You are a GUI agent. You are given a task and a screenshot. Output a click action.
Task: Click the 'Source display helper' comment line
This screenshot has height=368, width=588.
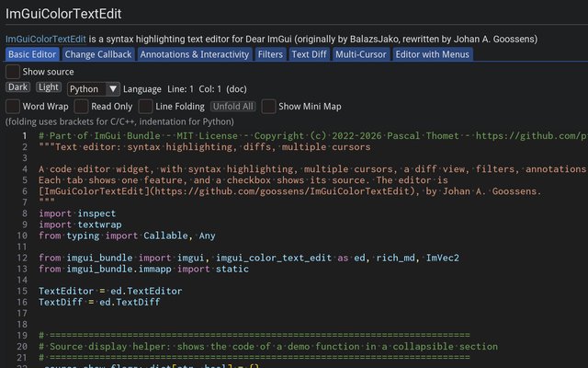point(268,347)
